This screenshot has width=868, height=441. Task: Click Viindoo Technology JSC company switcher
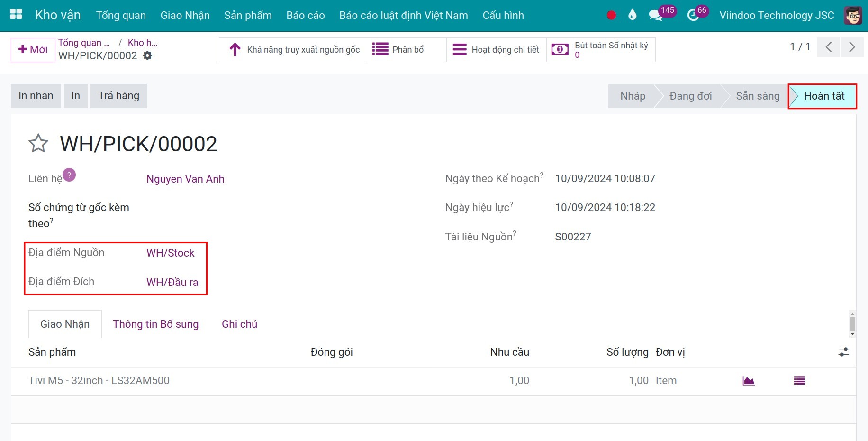coord(777,15)
